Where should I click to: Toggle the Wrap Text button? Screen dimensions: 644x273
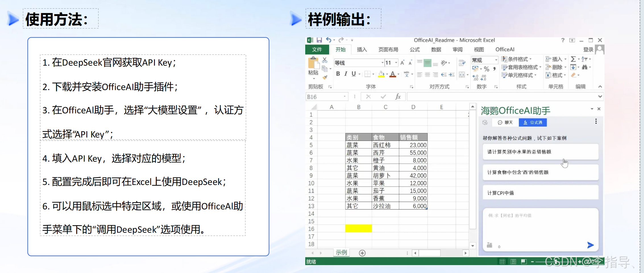click(462, 63)
